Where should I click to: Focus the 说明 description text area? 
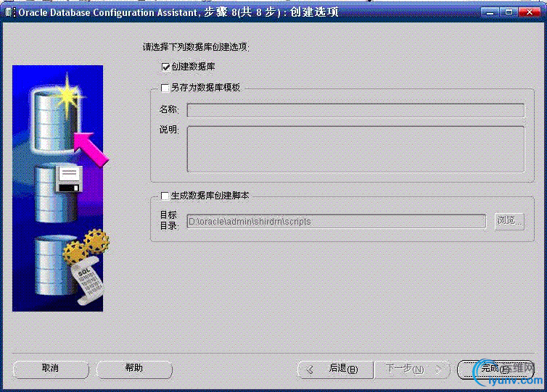(x=355, y=149)
